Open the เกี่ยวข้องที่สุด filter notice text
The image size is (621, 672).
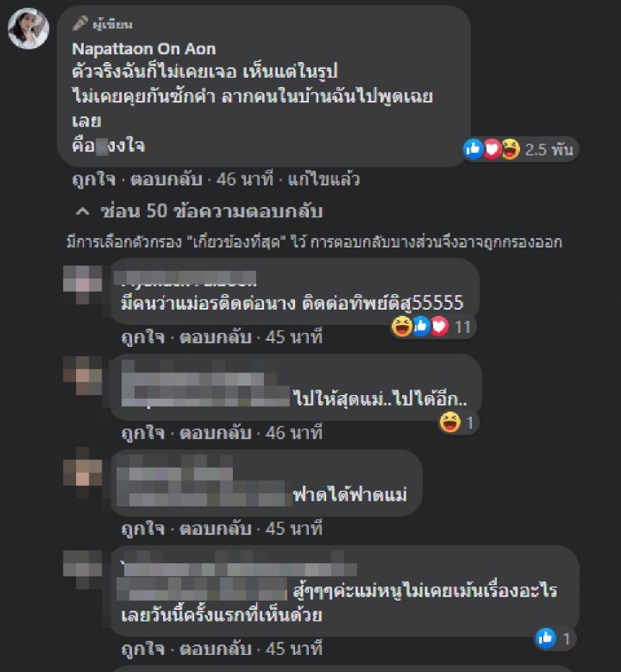click(314, 242)
